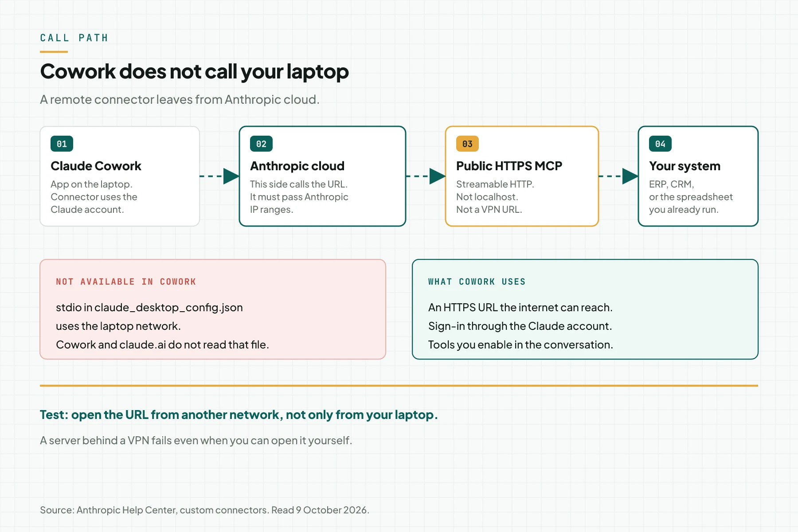Click 'or the spreadsheet you already run.' text
Viewport: 798px width, 532px height.
pyautogui.click(x=691, y=203)
